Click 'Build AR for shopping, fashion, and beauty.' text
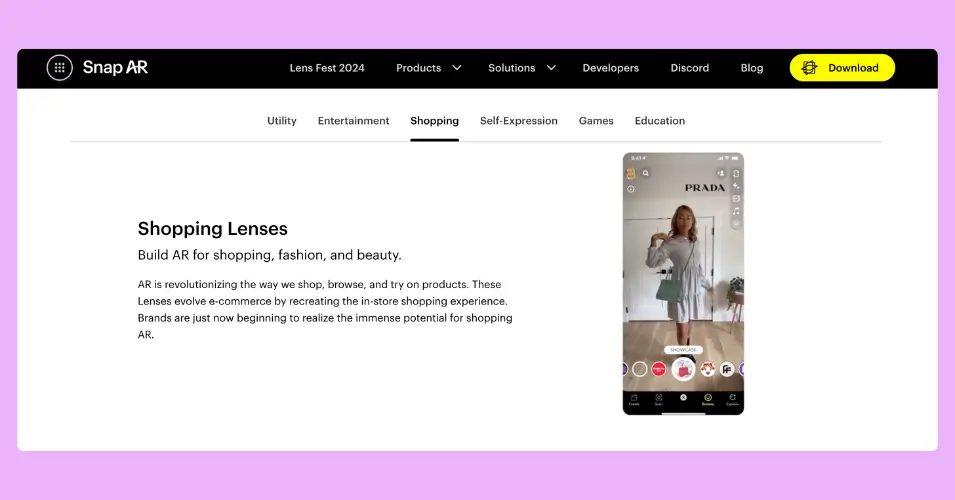The height and width of the screenshot is (500, 955). [x=269, y=255]
